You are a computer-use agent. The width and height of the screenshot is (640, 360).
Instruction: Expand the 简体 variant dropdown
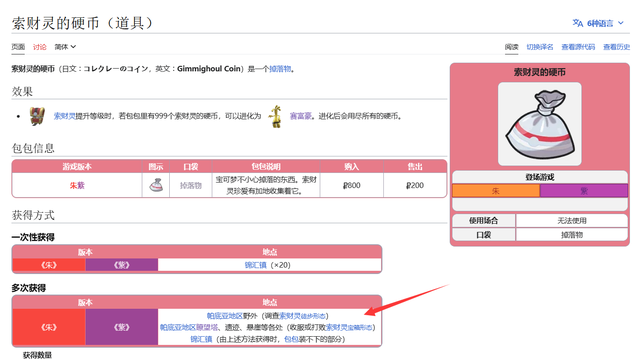coord(65,47)
